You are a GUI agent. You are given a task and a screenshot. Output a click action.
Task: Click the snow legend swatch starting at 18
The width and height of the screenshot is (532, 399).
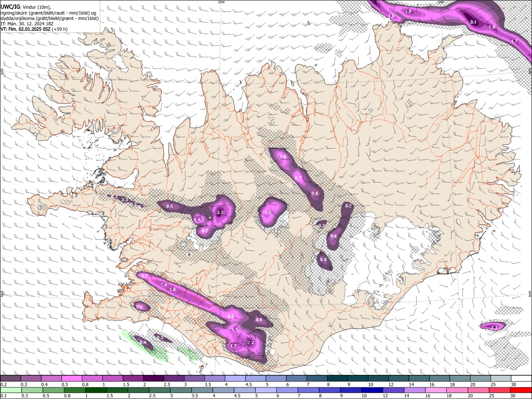coord(460,379)
